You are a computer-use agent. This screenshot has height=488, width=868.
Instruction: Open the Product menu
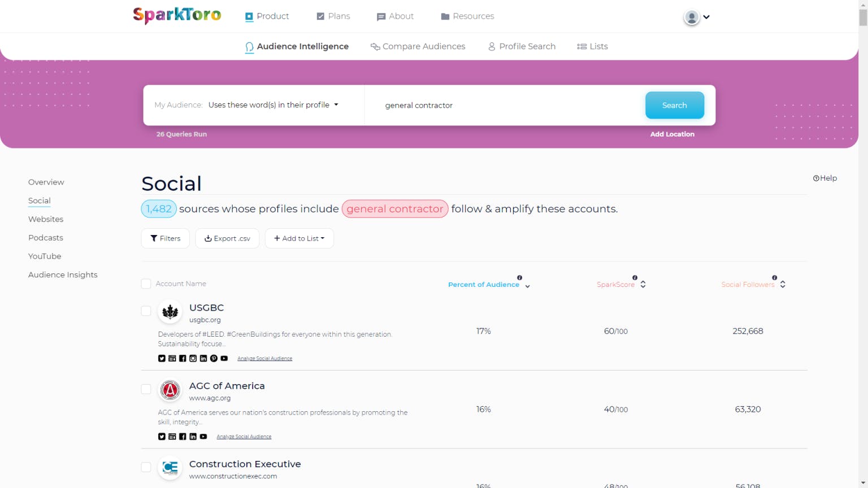[267, 16]
